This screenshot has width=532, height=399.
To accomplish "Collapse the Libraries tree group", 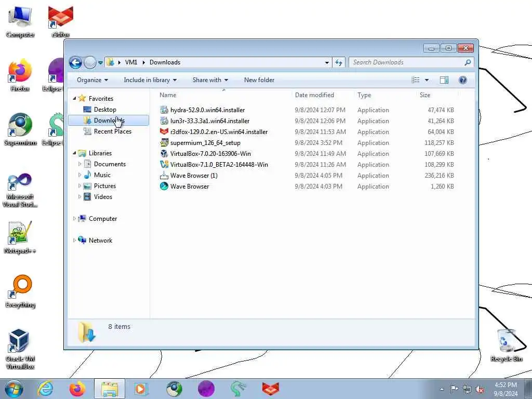I will click(x=75, y=153).
